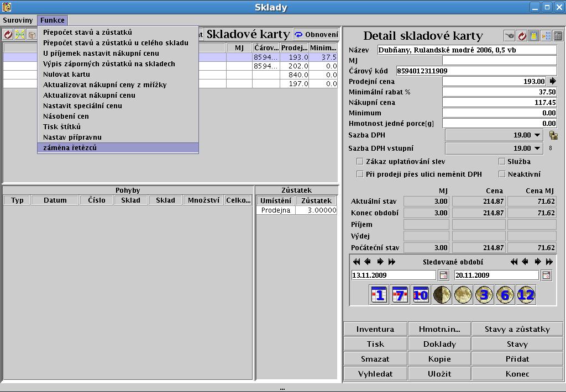Select the full-moon period icon without number
The height and width of the screenshot is (392, 566).
pos(463,295)
